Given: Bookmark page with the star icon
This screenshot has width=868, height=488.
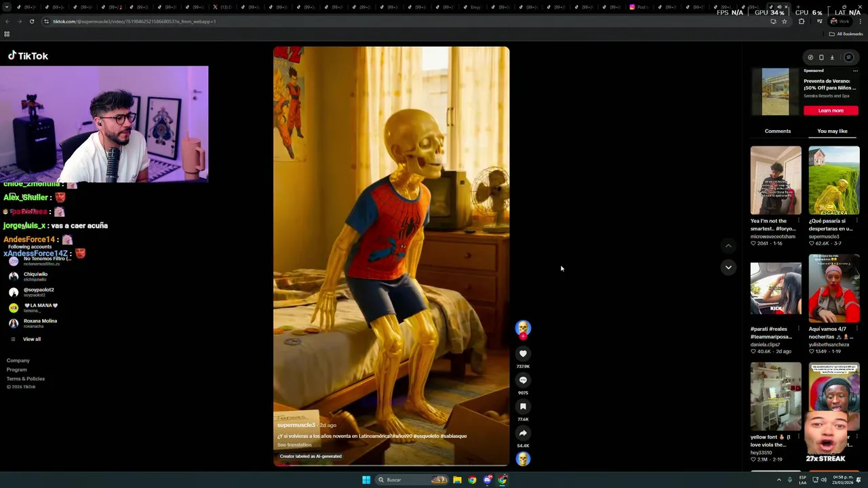Looking at the screenshot, I should pos(785,21).
